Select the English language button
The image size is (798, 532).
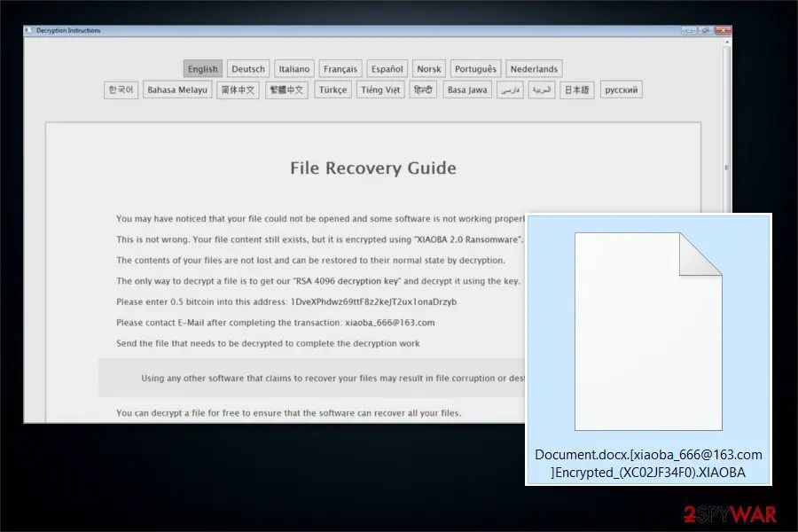(x=202, y=69)
